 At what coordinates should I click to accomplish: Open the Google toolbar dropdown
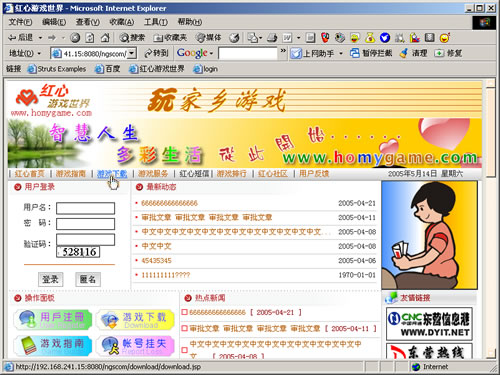click(x=211, y=53)
